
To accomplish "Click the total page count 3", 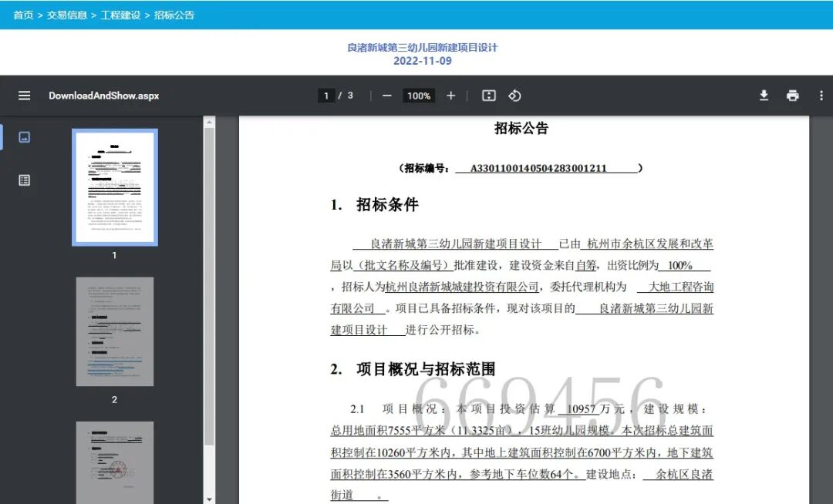I will [350, 96].
